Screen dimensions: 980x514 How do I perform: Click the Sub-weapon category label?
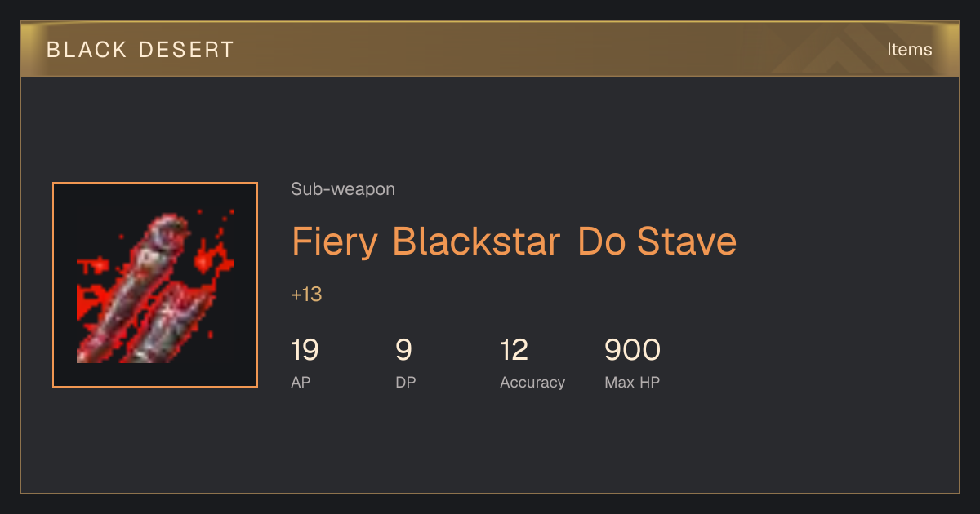(343, 189)
